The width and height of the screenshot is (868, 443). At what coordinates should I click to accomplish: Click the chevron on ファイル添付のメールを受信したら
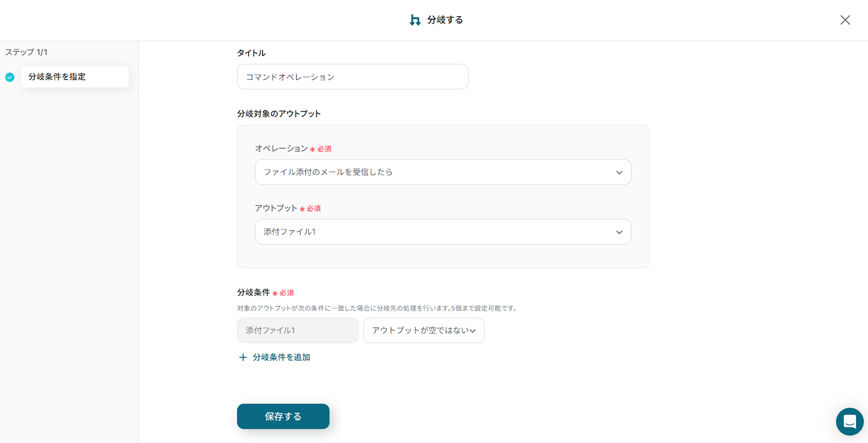[619, 172]
